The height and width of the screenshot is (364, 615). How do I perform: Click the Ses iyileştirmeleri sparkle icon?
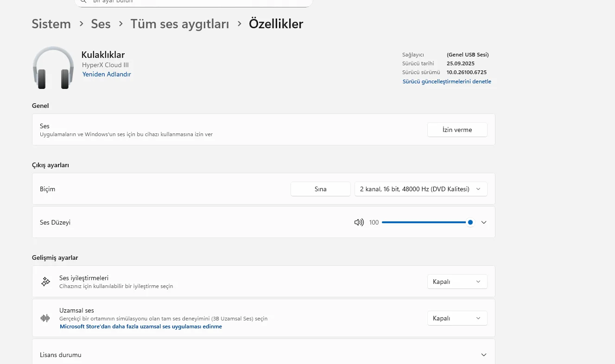(45, 282)
